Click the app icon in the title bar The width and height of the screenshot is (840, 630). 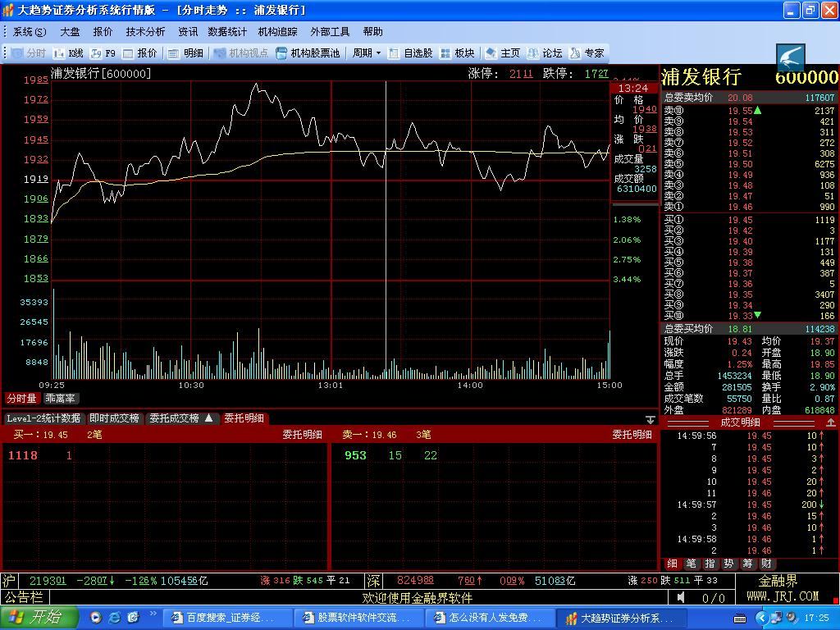[x=8, y=10]
